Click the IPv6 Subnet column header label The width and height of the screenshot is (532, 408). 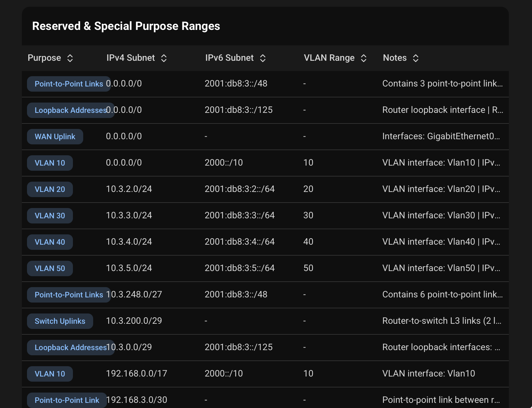click(229, 58)
